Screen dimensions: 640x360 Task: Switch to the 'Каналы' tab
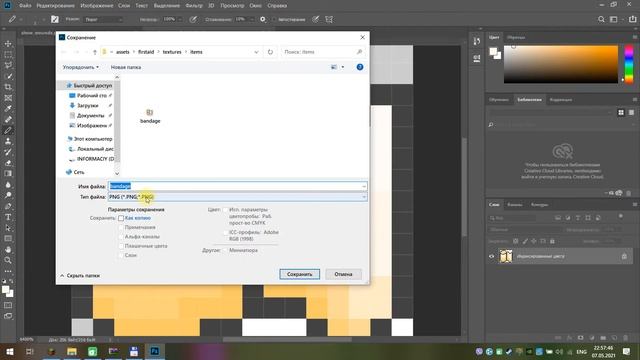click(515, 204)
